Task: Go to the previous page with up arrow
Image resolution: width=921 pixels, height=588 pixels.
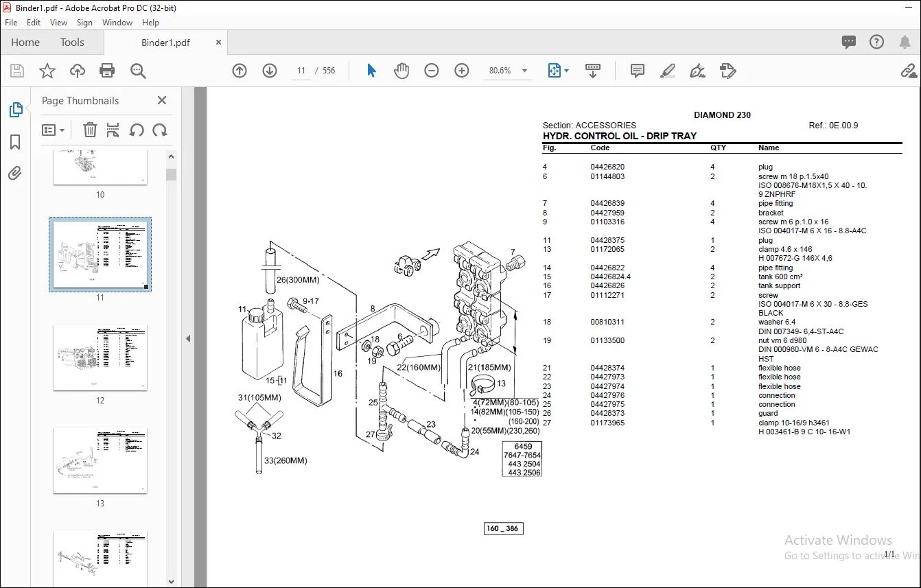Action: coord(240,71)
